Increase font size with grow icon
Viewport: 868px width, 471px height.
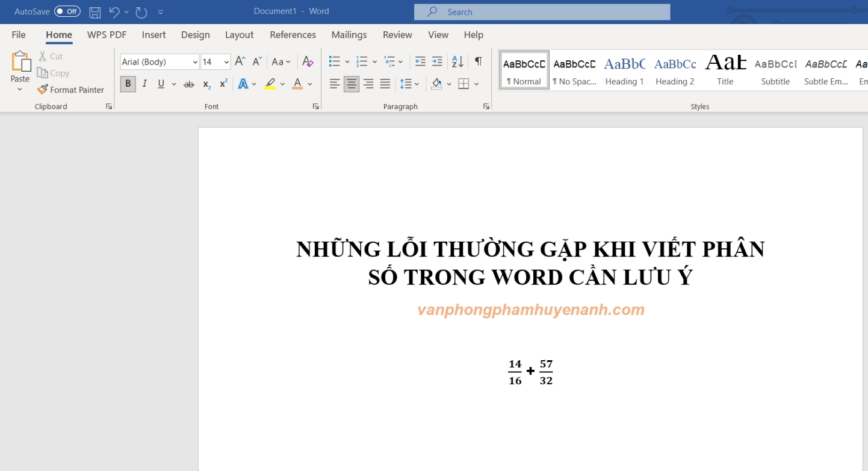pos(240,61)
